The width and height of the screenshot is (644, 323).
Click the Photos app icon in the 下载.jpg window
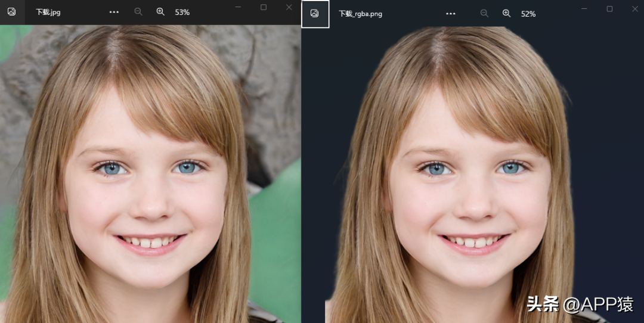click(x=11, y=11)
